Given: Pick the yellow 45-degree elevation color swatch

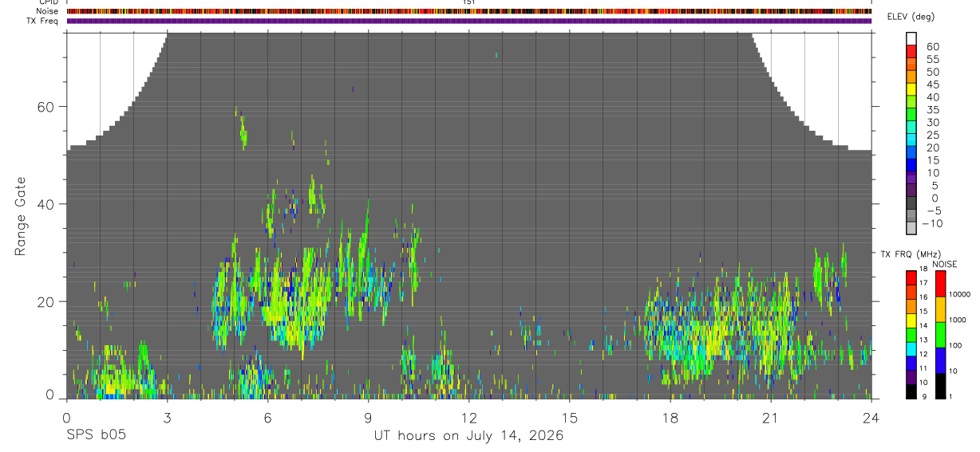Looking at the screenshot, I should (x=911, y=89).
